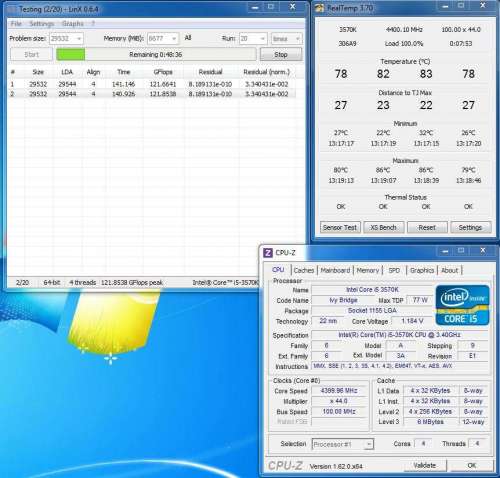The width and height of the screenshot is (500, 478).
Task: Select result row 2 with time 140.926
Action: pyautogui.click(x=152, y=94)
